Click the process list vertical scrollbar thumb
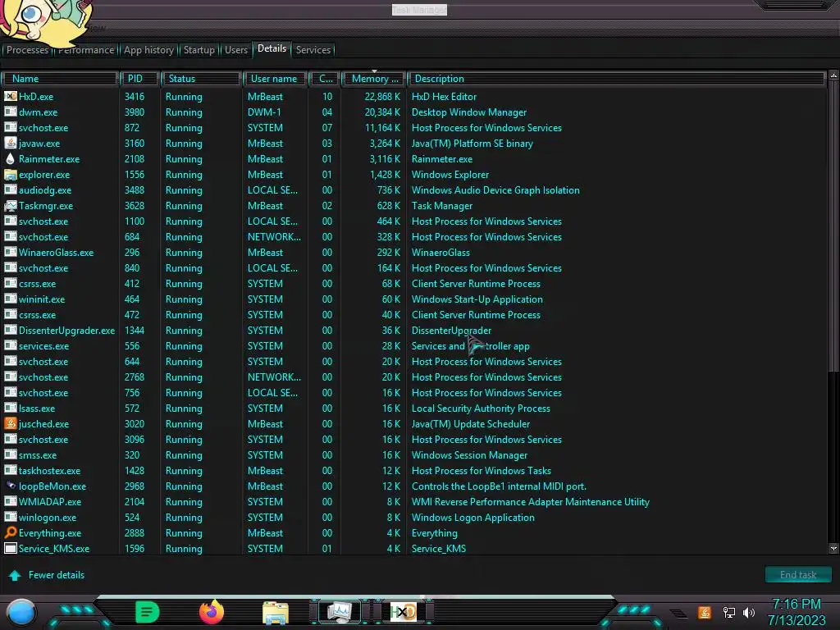840x630 pixels. pos(833,226)
